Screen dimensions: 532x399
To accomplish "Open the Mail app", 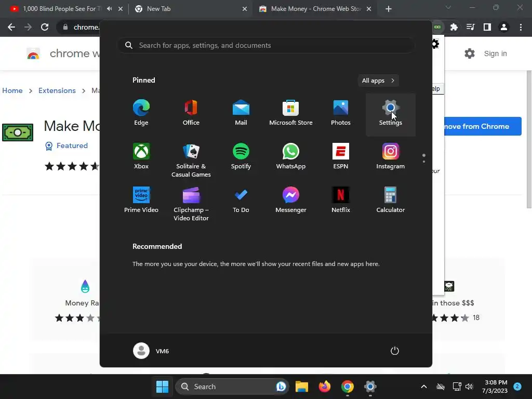I will pyautogui.click(x=241, y=113).
